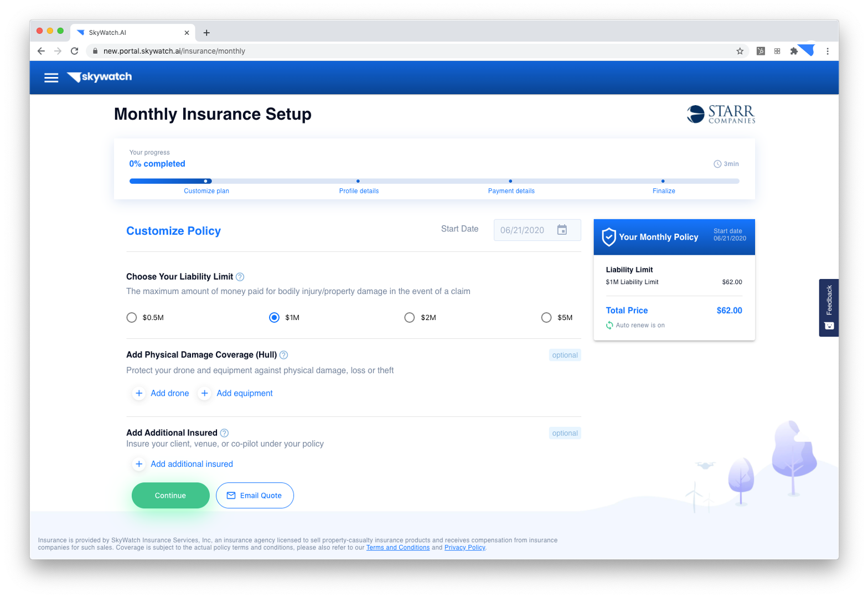Click the Monthly Insurance Setup heading

[213, 114]
